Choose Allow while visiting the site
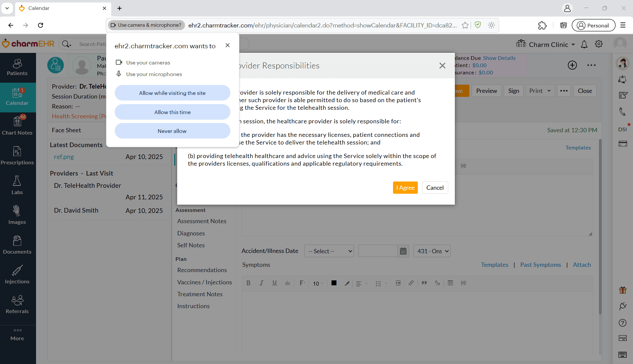The height and width of the screenshot is (364, 633). tap(172, 93)
